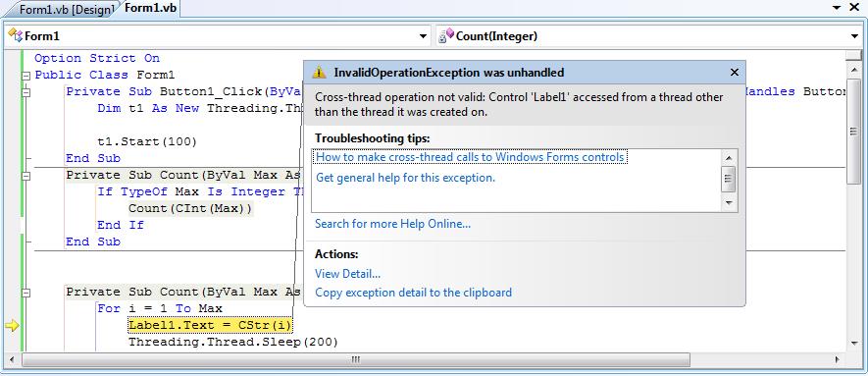Click the Option Strict On line
This screenshot has height=376, width=868.
click(x=97, y=58)
